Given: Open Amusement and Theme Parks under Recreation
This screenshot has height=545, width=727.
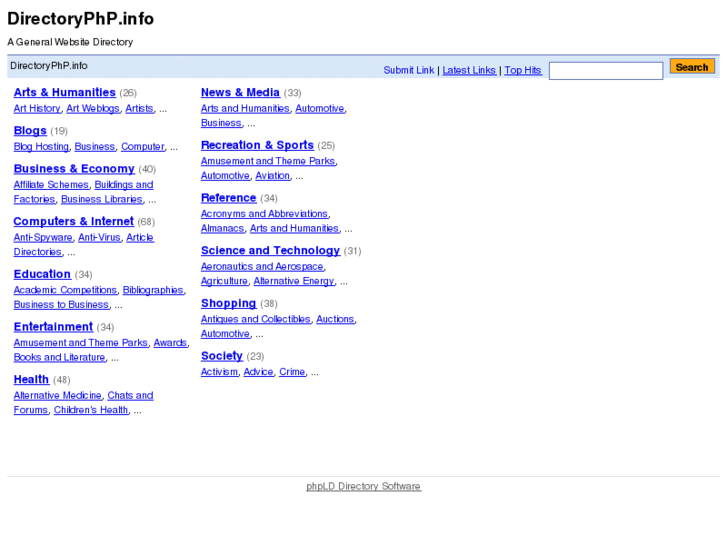Looking at the screenshot, I should [268, 161].
